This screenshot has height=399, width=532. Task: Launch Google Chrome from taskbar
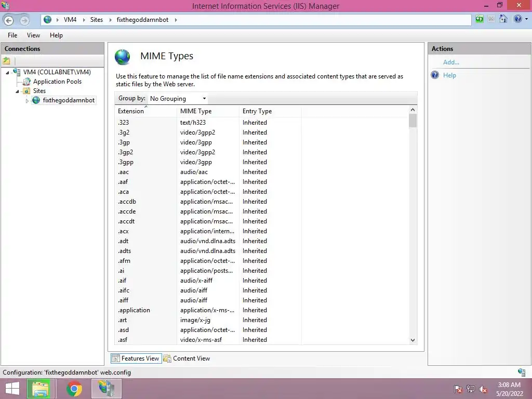(74, 389)
